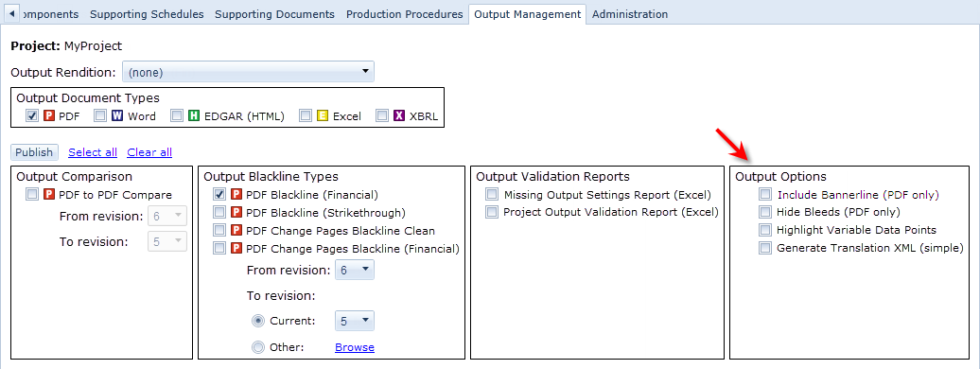Image resolution: width=980 pixels, height=369 pixels.
Task: Open the blackline From revision dropdown
Action: [355, 271]
